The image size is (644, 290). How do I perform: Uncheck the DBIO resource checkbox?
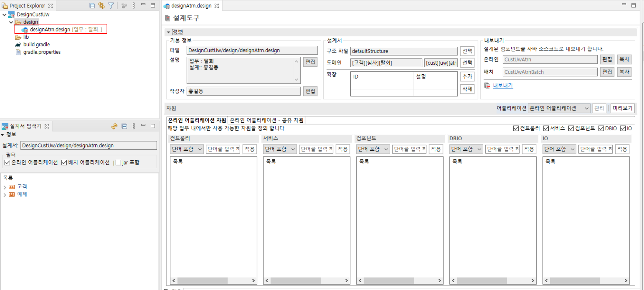pos(601,128)
